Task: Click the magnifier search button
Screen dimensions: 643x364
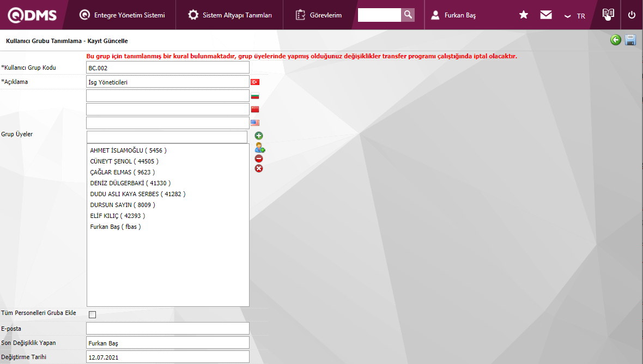Action: [x=408, y=15]
